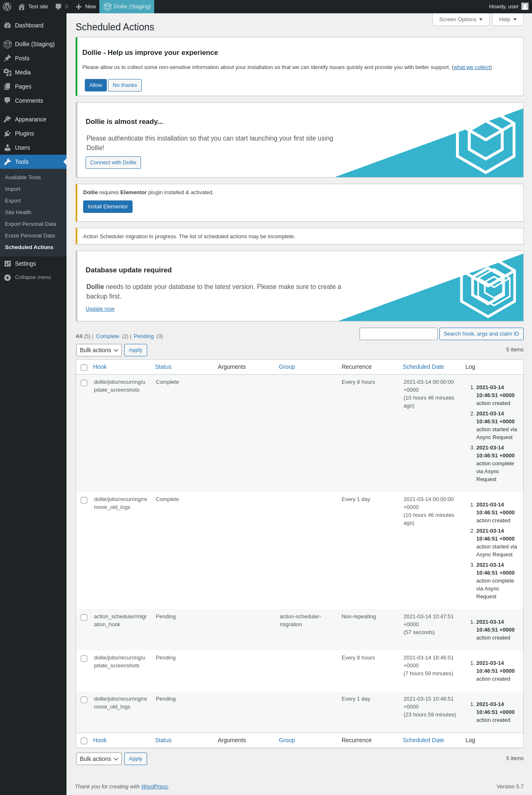Click the No thanks button
532x795 pixels.
pyautogui.click(x=125, y=85)
